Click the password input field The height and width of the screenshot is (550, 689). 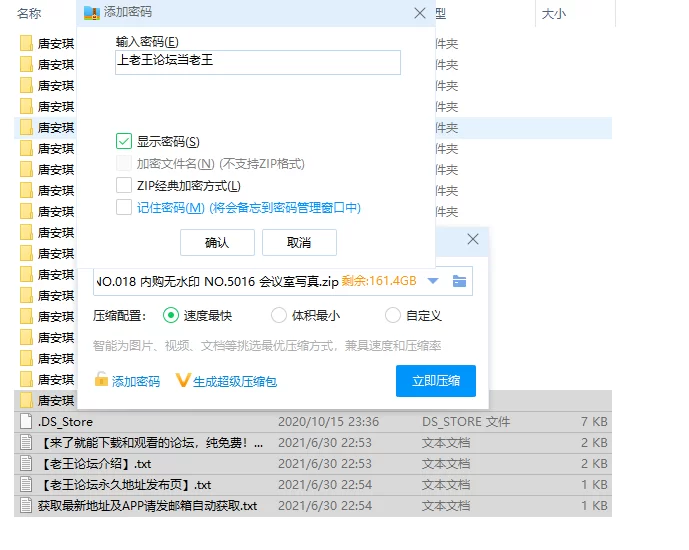coord(258,62)
